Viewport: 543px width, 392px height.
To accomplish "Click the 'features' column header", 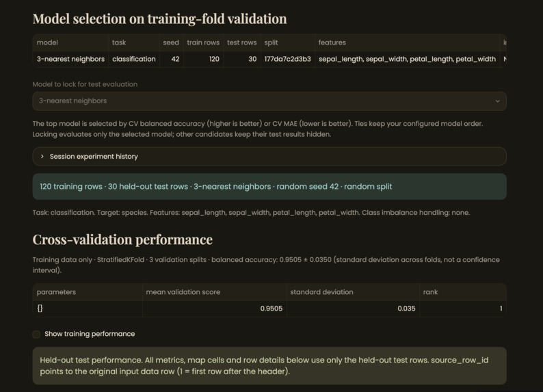I will pos(407,42).
